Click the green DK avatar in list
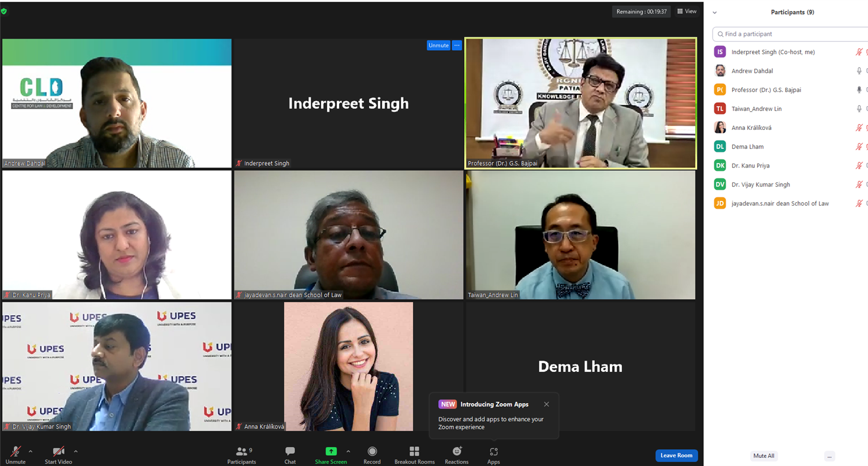Screen dimensions: 868x466 [x=720, y=166]
